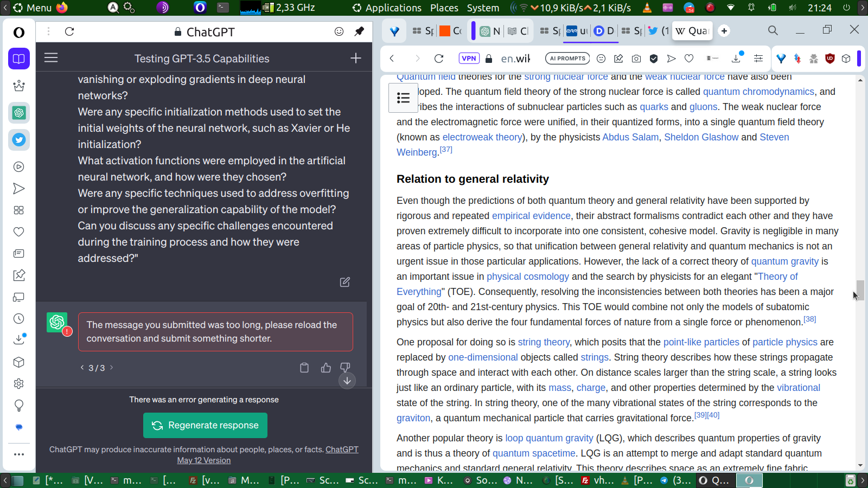Image resolution: width=868 pixels, height=488 pixels.
Task: Click Regenerate response button
Action: 205,425
